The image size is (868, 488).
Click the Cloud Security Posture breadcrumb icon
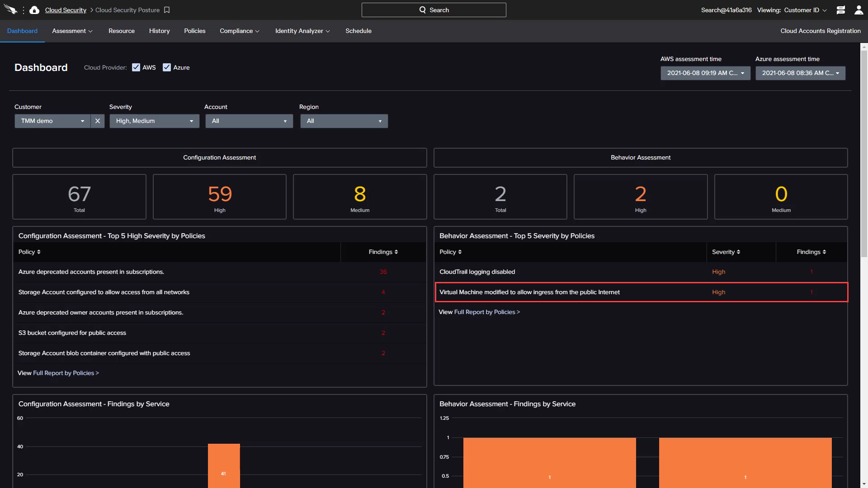pos(168,9)
